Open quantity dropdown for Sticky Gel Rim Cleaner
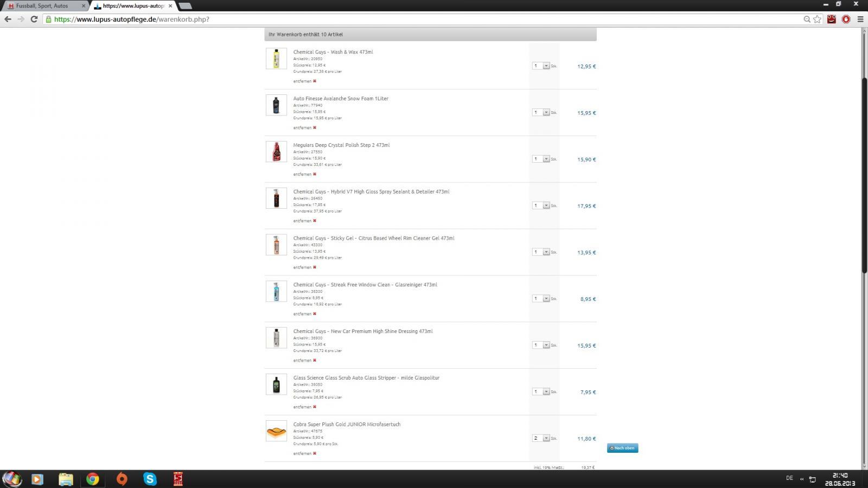The height and width of the screenshot is (488, 868). coord(541,252)
